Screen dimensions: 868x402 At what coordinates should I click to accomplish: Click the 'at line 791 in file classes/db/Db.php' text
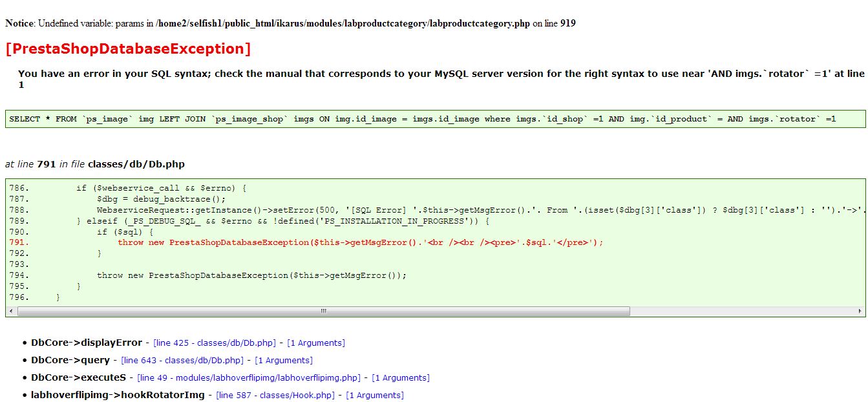coord(95,165)
